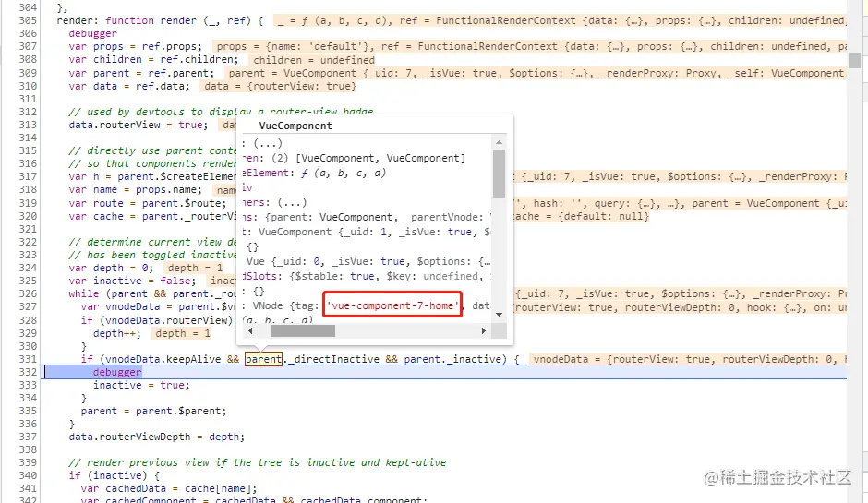Click 'inactive = true;' on line 333
The width and height of the screenshot is (868, 503).
click(x=141, y=385)
